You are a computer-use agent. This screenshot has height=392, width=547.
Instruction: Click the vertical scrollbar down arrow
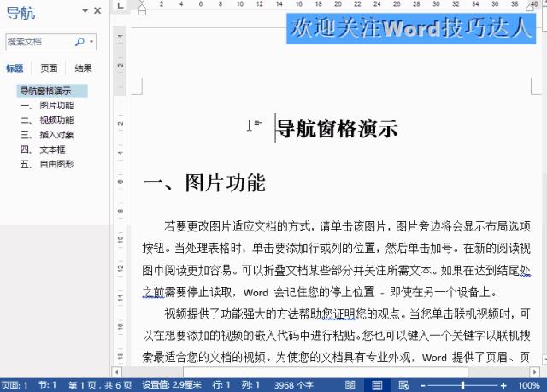[x=544, y=360]
